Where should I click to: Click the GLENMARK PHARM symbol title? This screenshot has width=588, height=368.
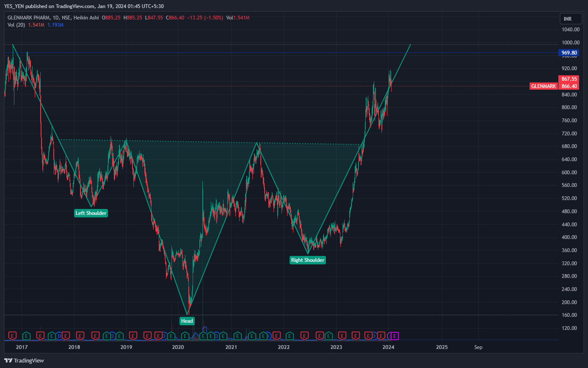tap(29, 18)
